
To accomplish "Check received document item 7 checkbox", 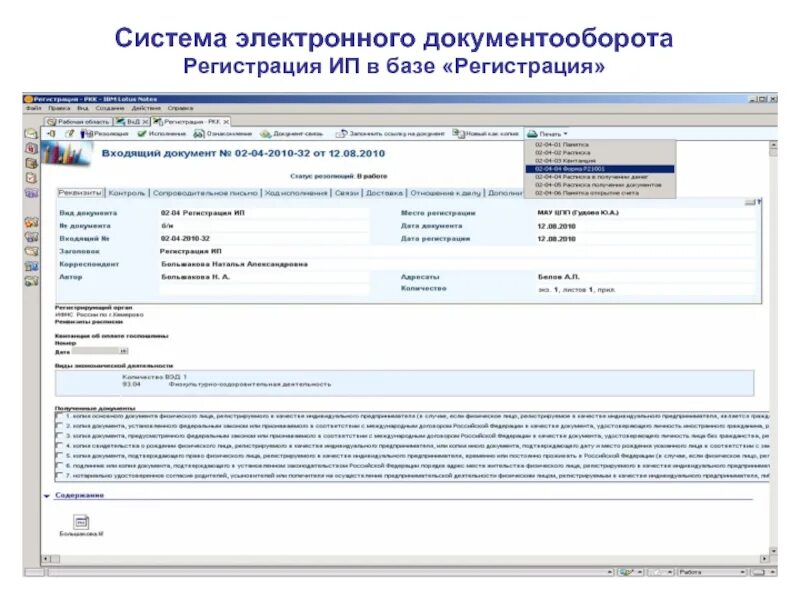I will (60, 476).
